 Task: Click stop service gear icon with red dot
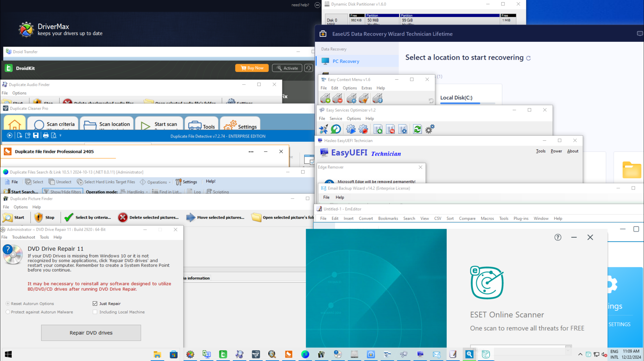tap(363, 129)
